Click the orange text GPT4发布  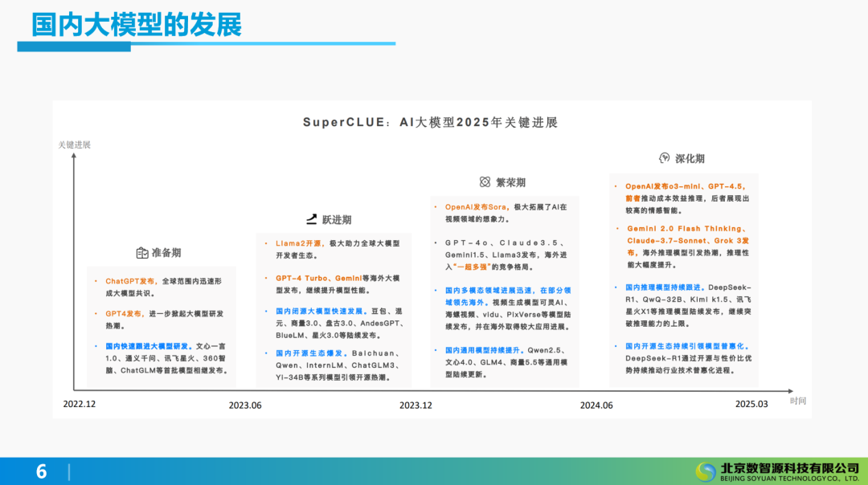(x=124, y=313)
